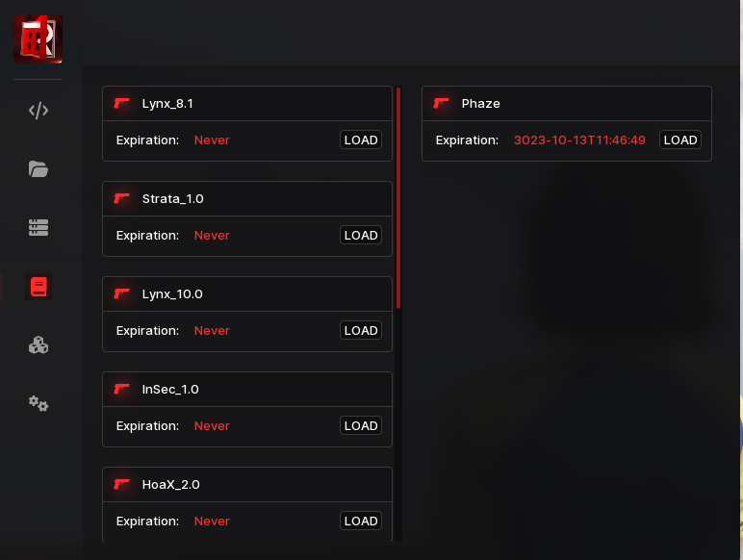This screenshot has height=560, width=743.
Task: Open the code editor sidebar icon
Action: pyautogui.click(x=38, y=111)
